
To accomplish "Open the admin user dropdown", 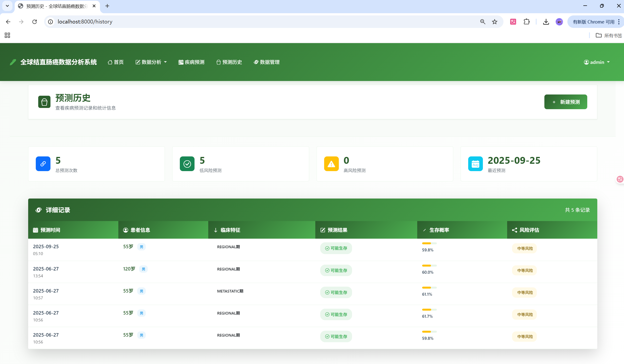I will tap(596, 62).
